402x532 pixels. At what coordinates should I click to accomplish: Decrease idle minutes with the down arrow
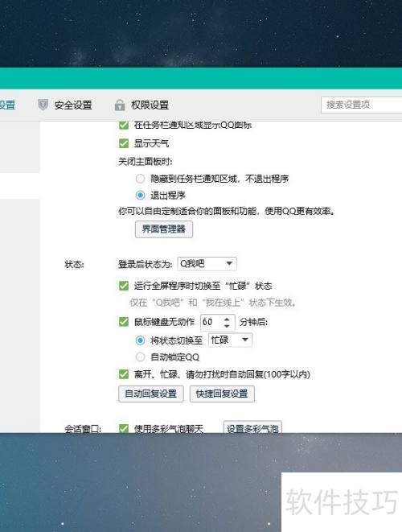[227, 325]
